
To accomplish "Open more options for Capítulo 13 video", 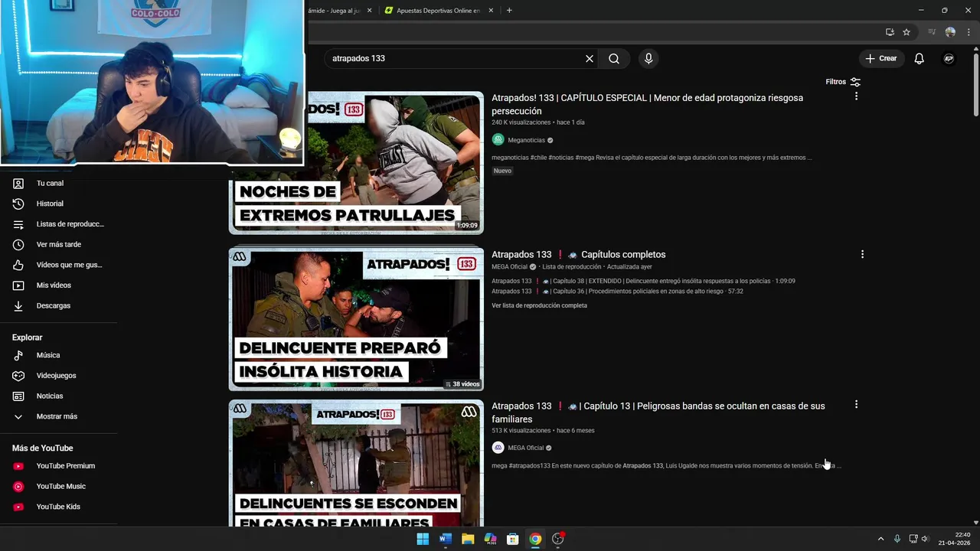I will pos(856,405).
